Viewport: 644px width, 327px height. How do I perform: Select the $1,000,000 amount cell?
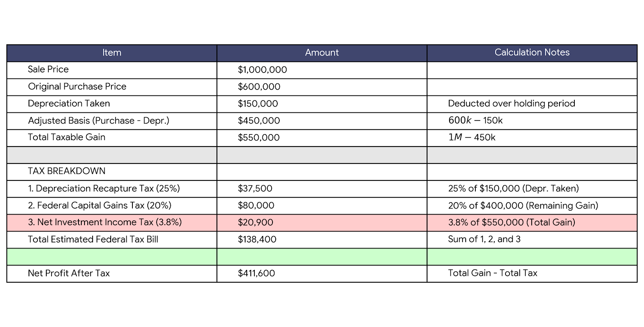pos(262,70)
